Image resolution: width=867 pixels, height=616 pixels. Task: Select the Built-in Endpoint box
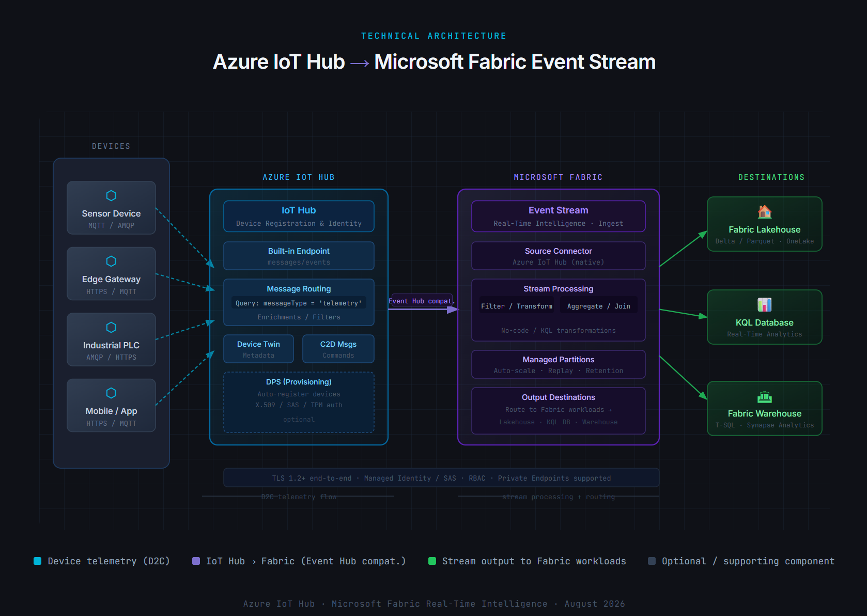click(x=299, y=256)
